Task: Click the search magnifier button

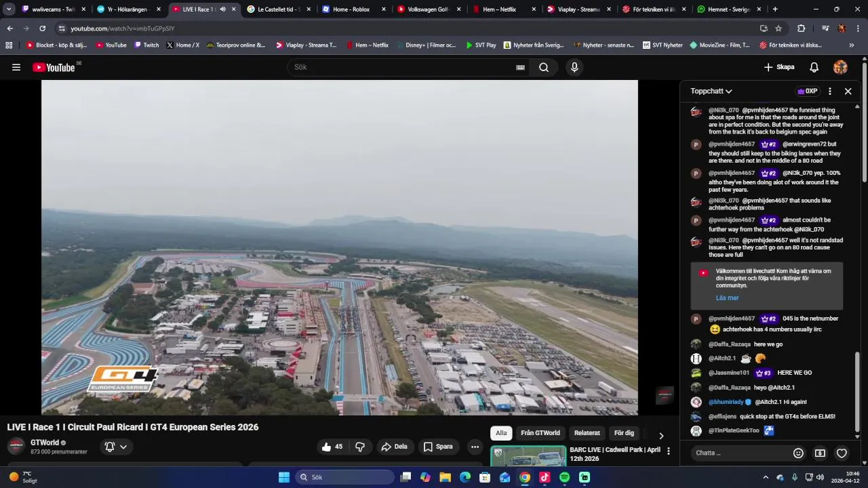Action: click(x=544, y=67)
